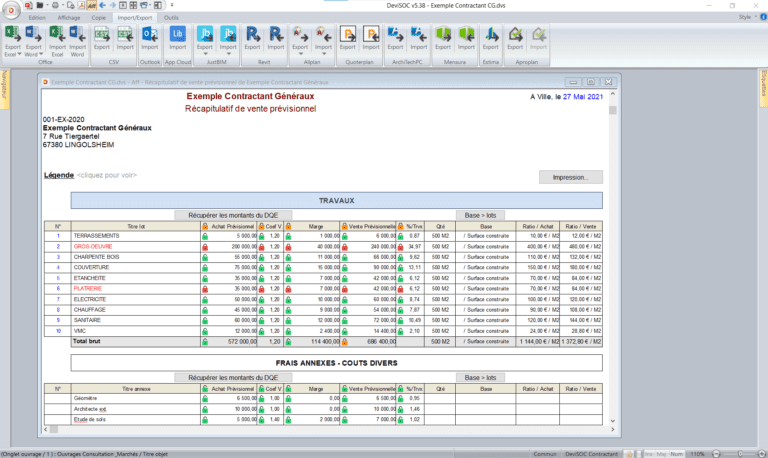This screenshot has height=458, width=768.
Task: Expand the Export Excel dropdown arrow
Action: [19, 54]
